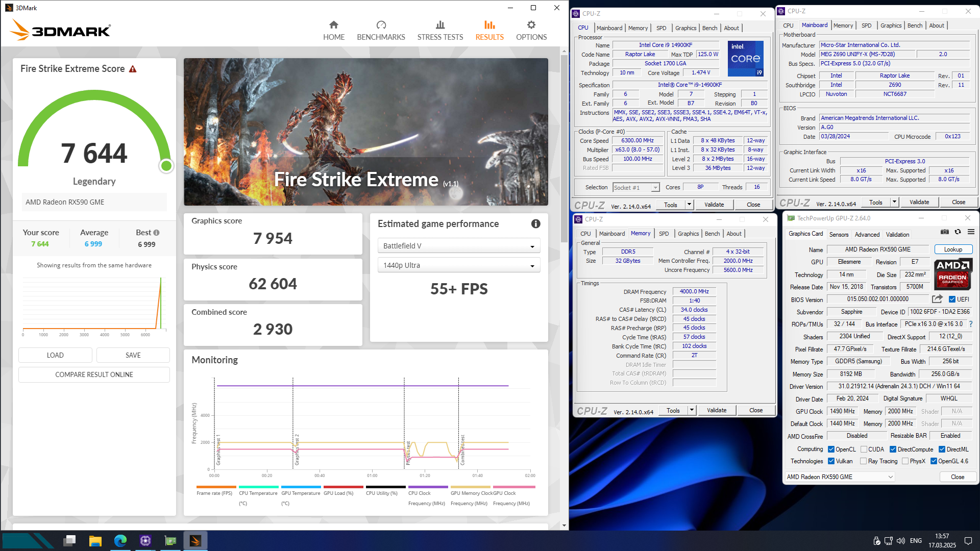Expand Tools dropdown arrow in CPU-Z Mainboard window
The height and width of the screenshot is (551, 980).
click(894, 202)
